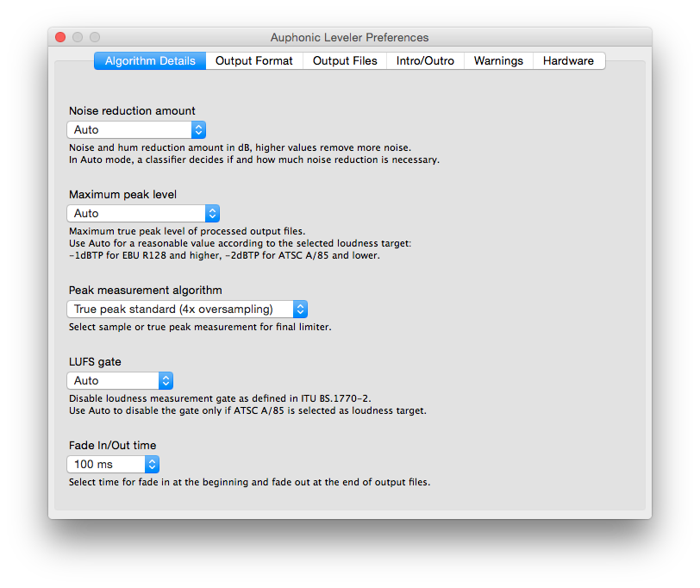The width and height of the screenshot is (700, 588).
Task: Click the Fade In/Out time label
Action: pos(112,446)
